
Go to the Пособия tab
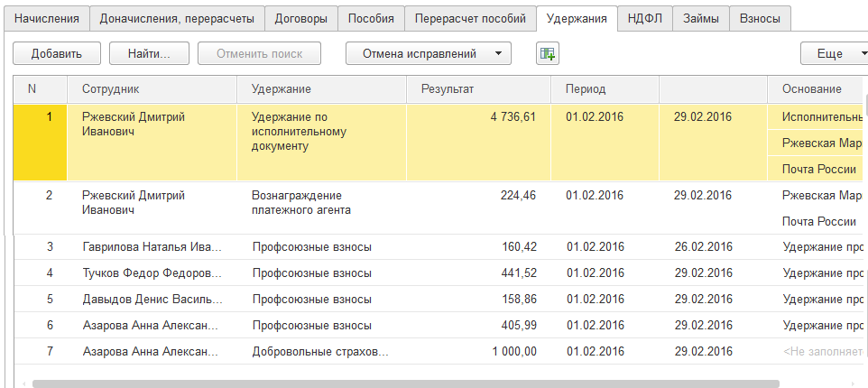[371, 18]
